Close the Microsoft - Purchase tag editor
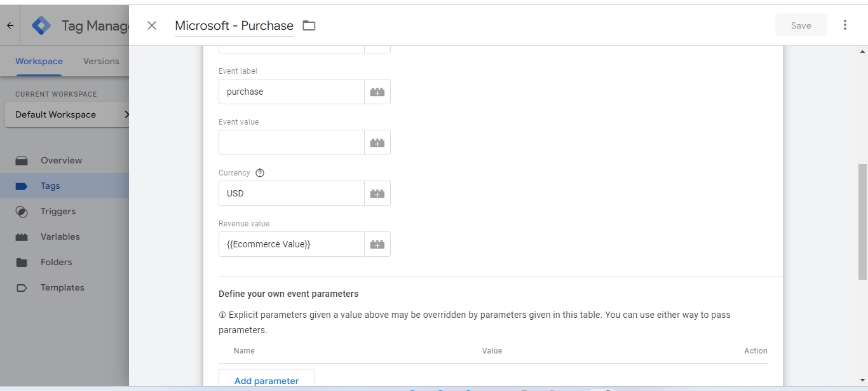This screenshot has width=868, height=391. coord(152,25)
